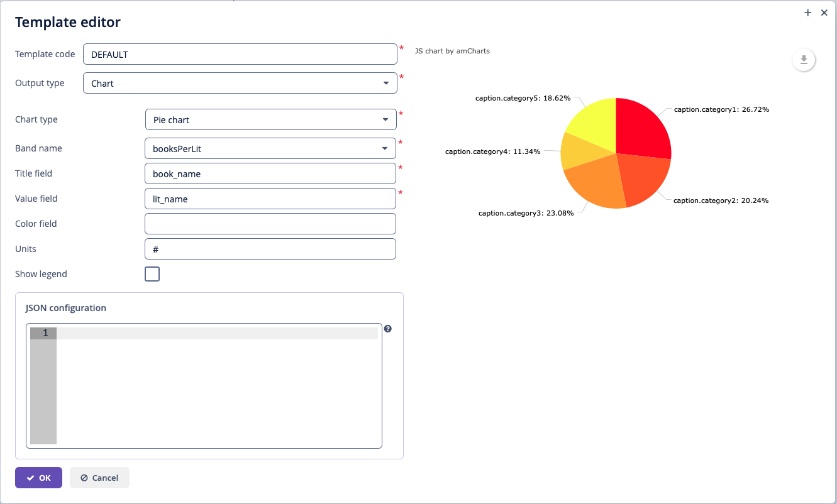
Task: Click label caption.category5: 18.62%
Action: (x=523, y=99)
